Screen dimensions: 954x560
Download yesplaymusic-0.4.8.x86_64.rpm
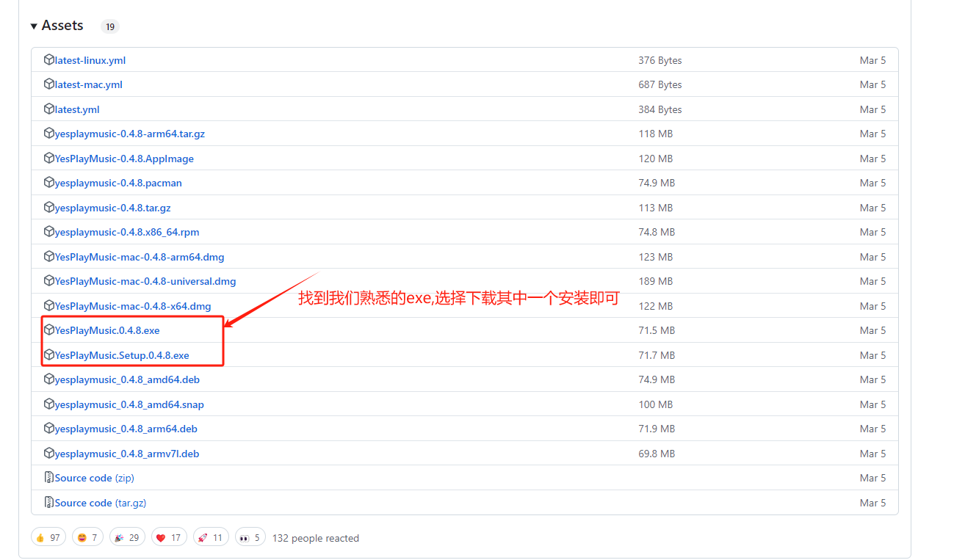[x=127, y=232]
